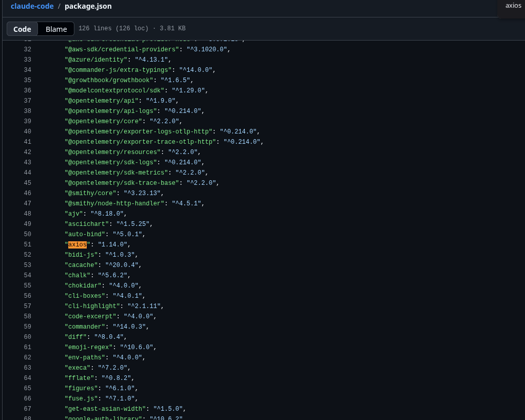
Task: Click the "126 lines (126 loc) · 3.81 KB" info
Action: click(132, 28)
